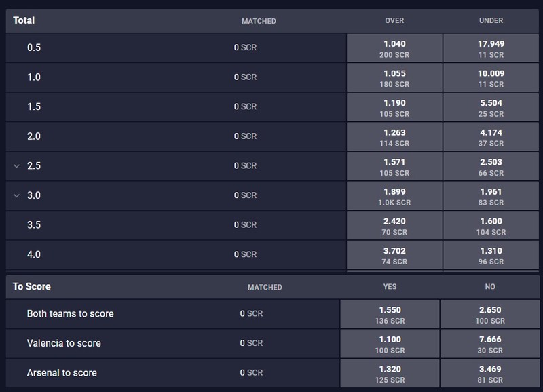Open the 1.5 total line row
This screenshot has width=543, height=392.
tap(176, 107)
